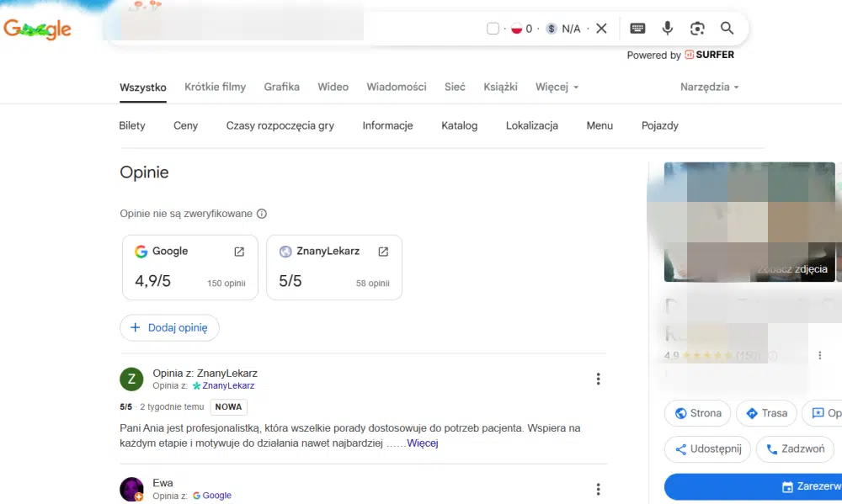
Task: Open the Więcej dropdown
Action: (556, 87)
